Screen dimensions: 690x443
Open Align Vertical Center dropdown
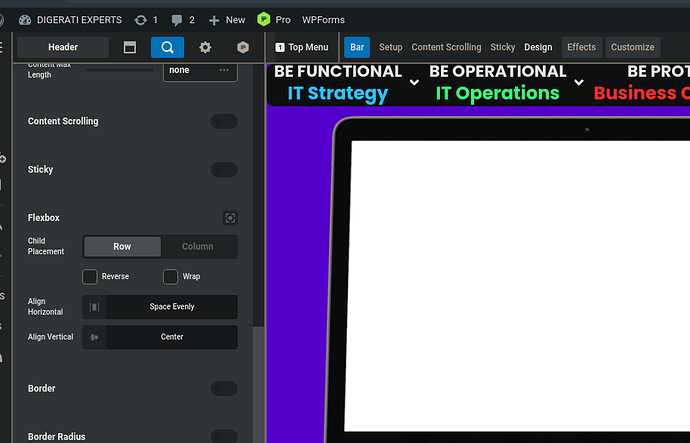(x=172, y=337)
